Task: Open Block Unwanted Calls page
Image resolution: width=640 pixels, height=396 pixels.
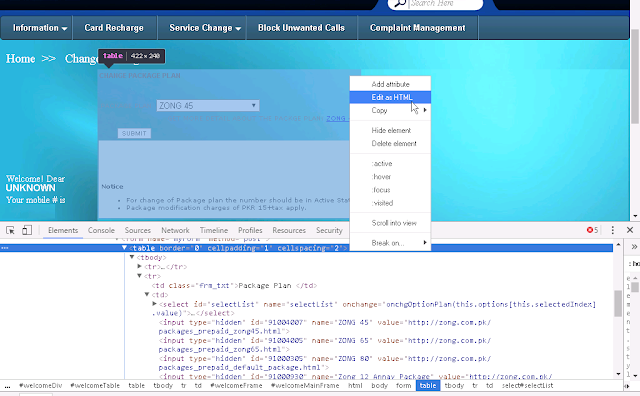Action: click(301, 28)
